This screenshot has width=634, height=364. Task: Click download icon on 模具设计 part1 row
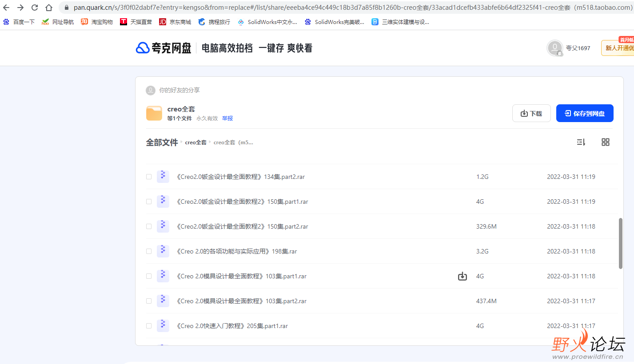[463, 277]
